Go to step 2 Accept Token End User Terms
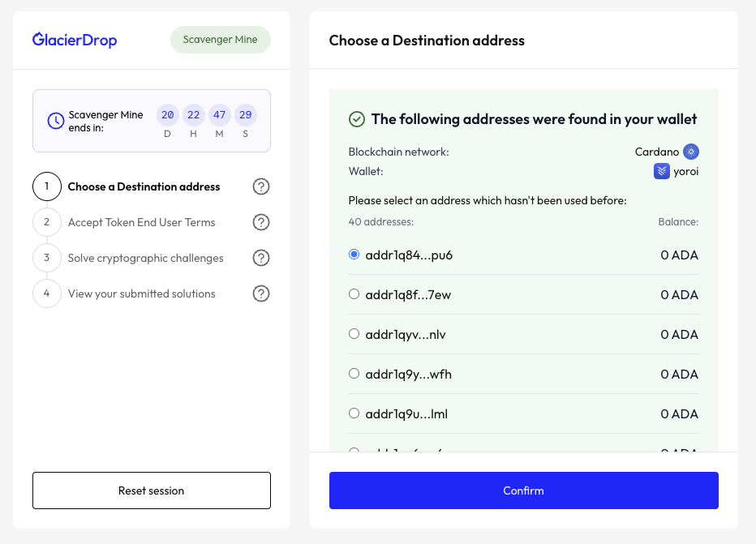 coord(141,222)
